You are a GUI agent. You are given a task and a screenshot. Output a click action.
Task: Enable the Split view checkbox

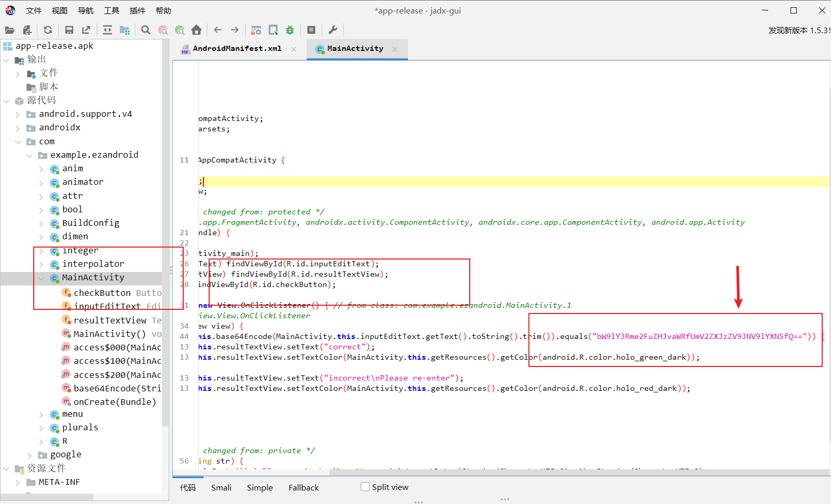365,487
